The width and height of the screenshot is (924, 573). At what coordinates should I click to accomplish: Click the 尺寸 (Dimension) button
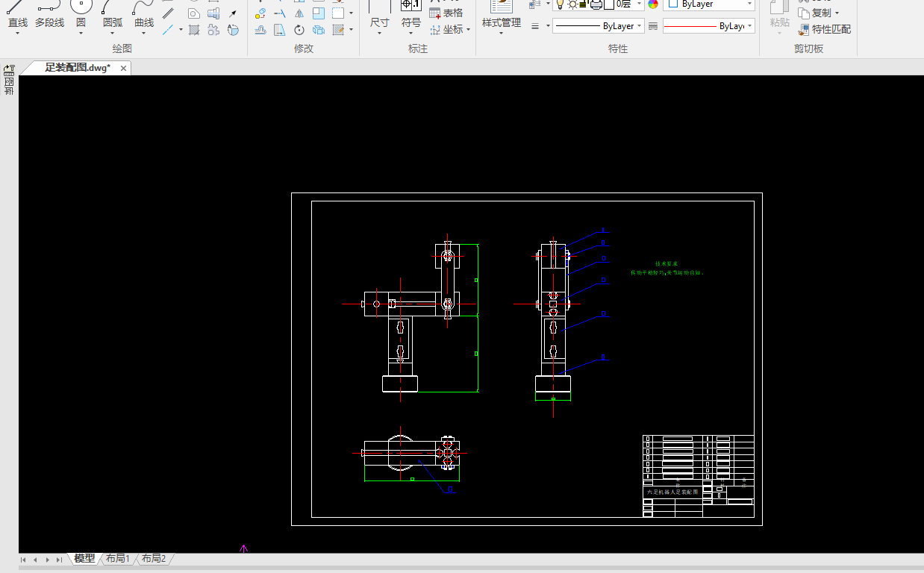pos(379,22)
